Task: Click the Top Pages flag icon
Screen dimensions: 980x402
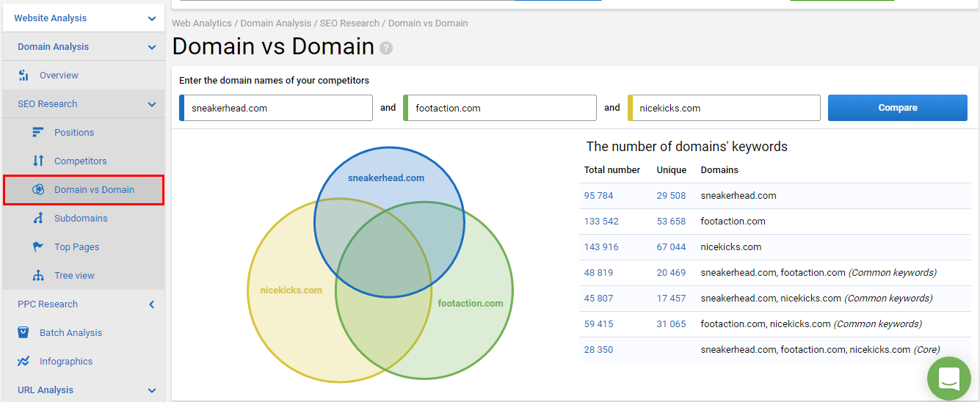Action: pos(38,246)
